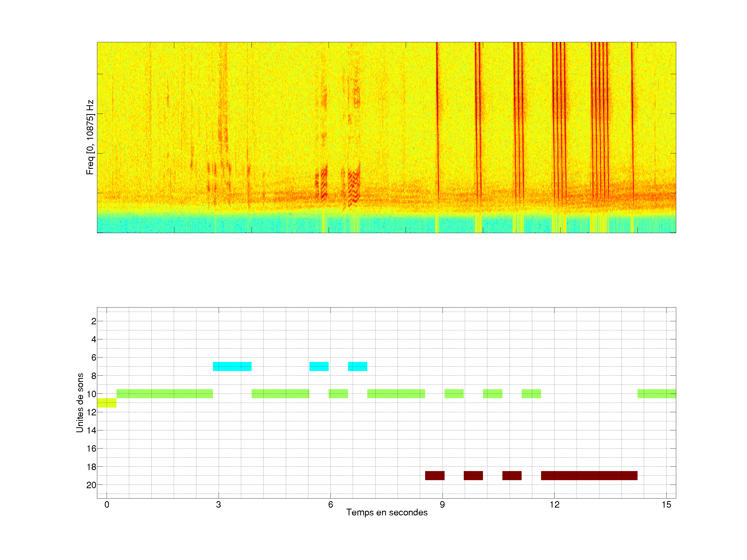Image resolution: width=747 pixels, height=560 pixels.
Task: Click the green bar at far right near 15
Action: [x=656, y=394]
